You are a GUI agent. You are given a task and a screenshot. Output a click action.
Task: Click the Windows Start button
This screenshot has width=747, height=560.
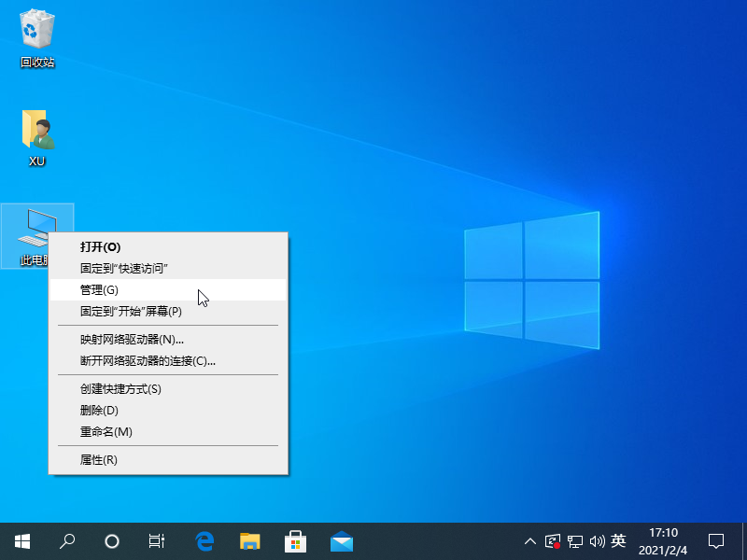pyautogui.click(x=21, y=540)
